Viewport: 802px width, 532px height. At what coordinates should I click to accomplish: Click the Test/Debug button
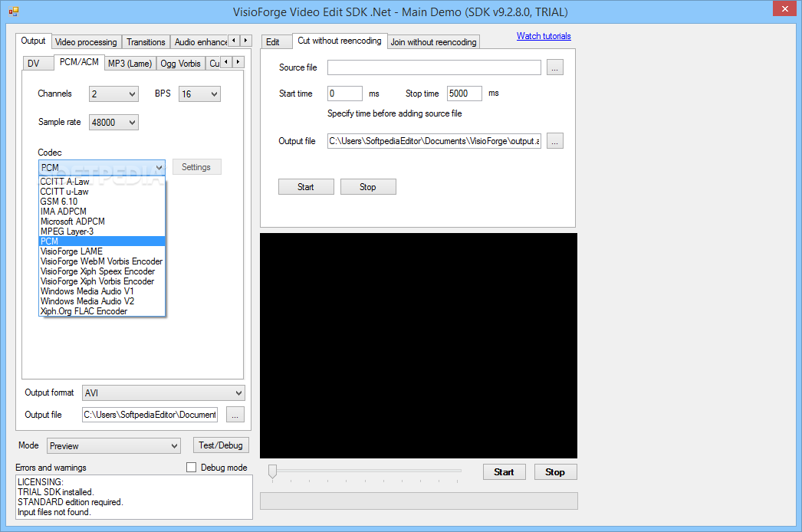[x=221, y=445]
